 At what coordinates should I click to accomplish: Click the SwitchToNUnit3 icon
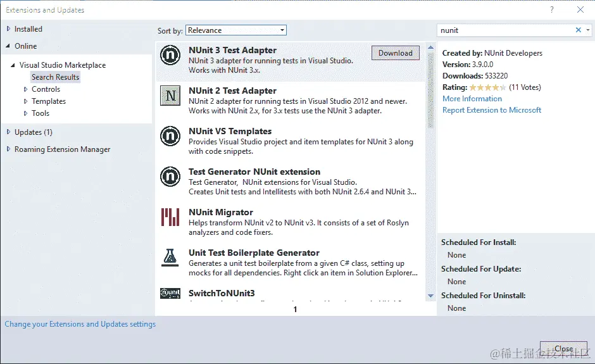170,293
